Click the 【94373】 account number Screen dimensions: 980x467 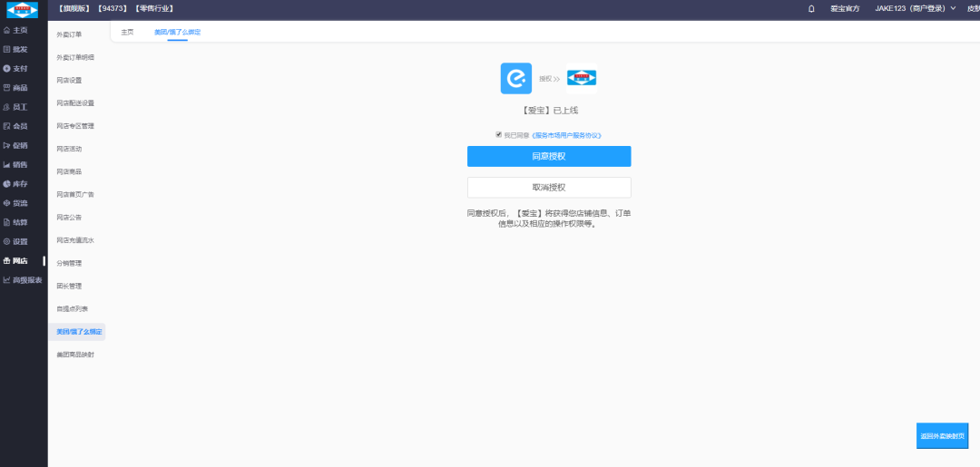pos(113,9)
